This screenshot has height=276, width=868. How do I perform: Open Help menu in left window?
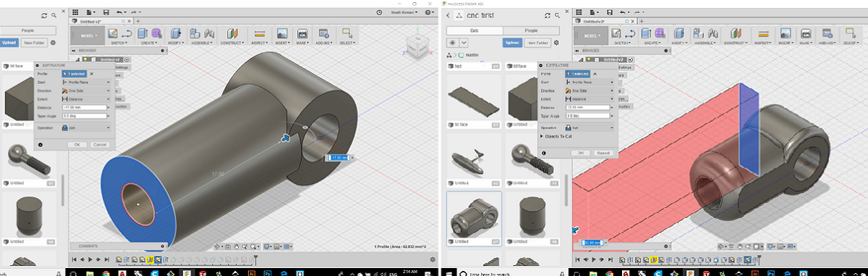(430, 13)
